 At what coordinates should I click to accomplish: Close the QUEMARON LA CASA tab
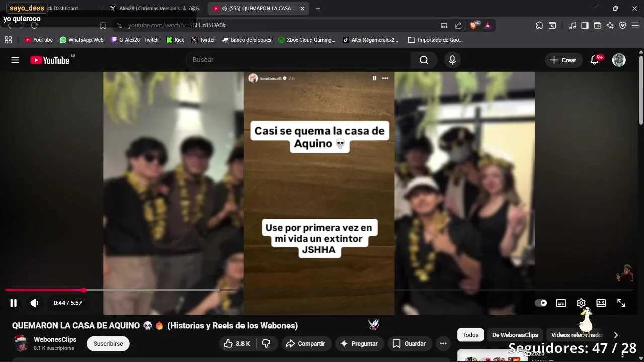click(x=302, y=8)
